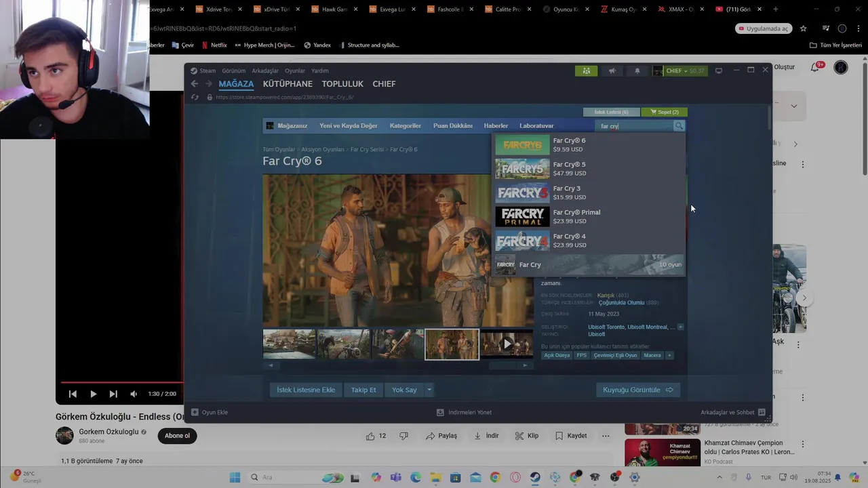
Task: Click the FPS tag
Action: pos(582,355)
